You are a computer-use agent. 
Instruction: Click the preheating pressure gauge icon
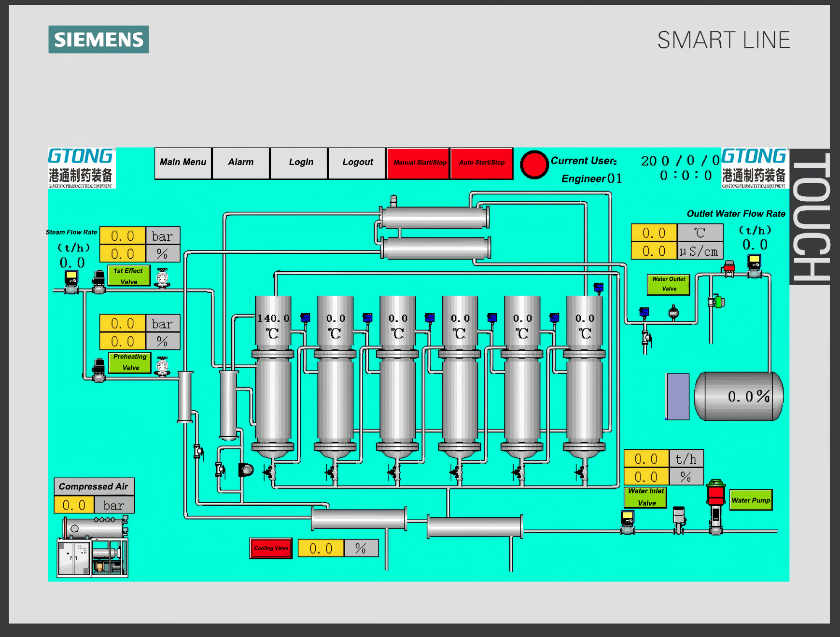(163, 366)
